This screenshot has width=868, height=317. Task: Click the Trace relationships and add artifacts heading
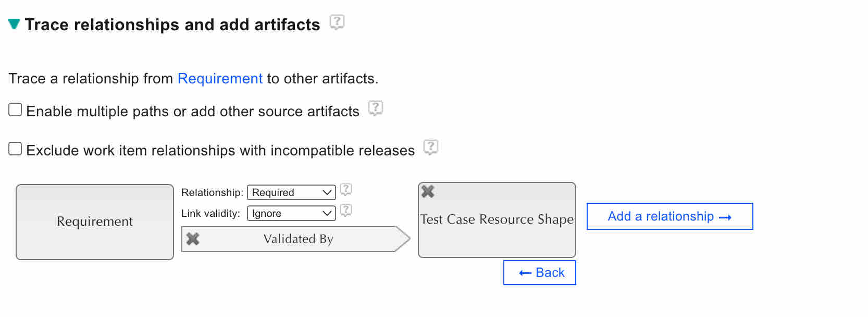[x=172, y=25]
